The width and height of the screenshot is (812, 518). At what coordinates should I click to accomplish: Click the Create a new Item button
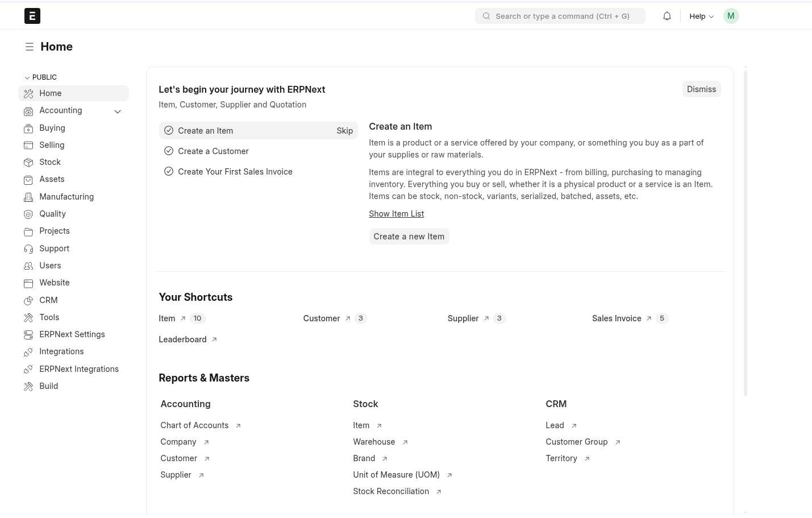point(409,237)
